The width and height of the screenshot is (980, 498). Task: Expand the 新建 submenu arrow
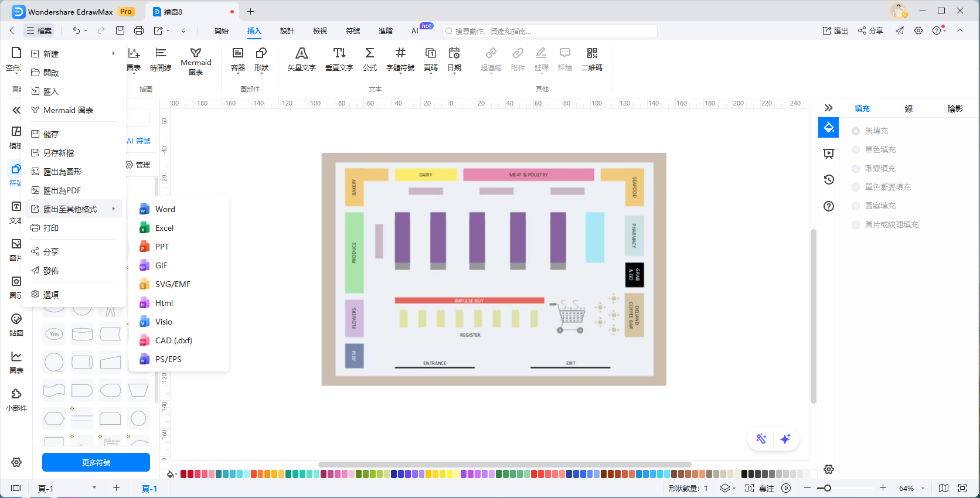[113, 54]
